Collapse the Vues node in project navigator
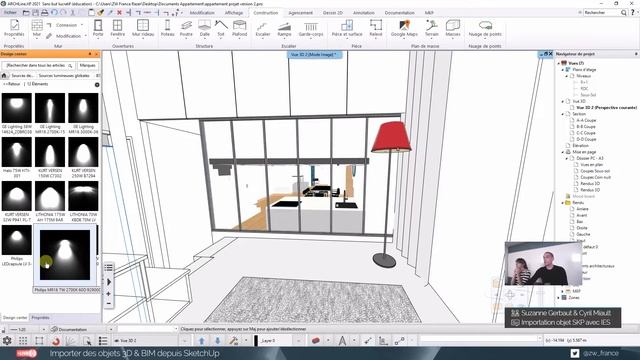 pos(559,63)
